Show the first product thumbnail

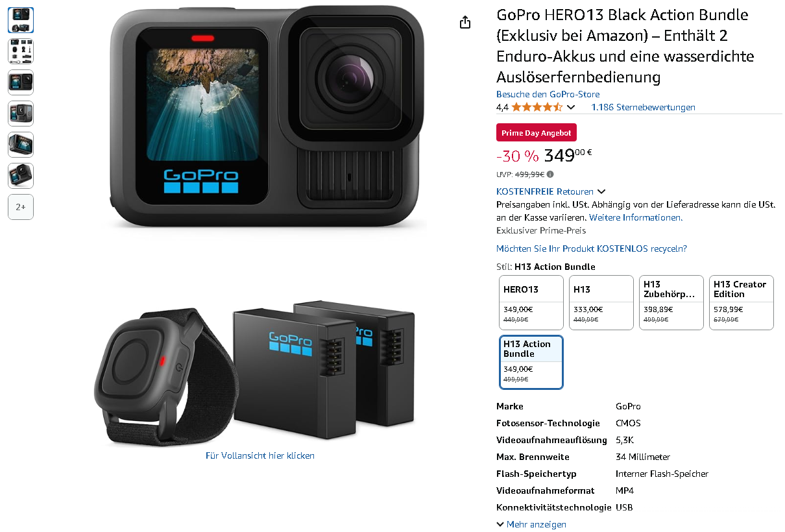[x=21, y=20]
